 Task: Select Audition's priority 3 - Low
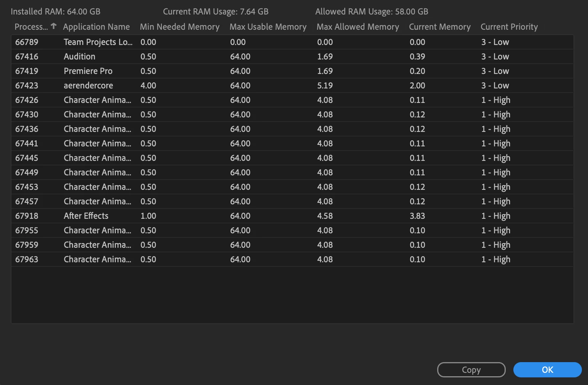point(495,56)
